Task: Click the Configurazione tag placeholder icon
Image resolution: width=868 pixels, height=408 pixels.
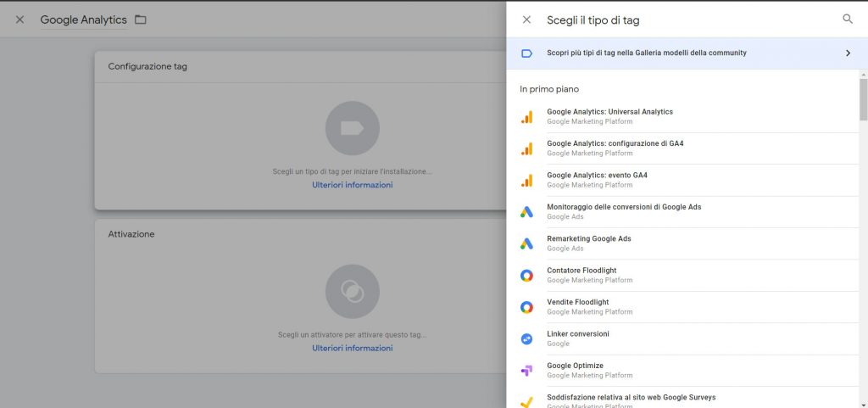Action: 352,128
